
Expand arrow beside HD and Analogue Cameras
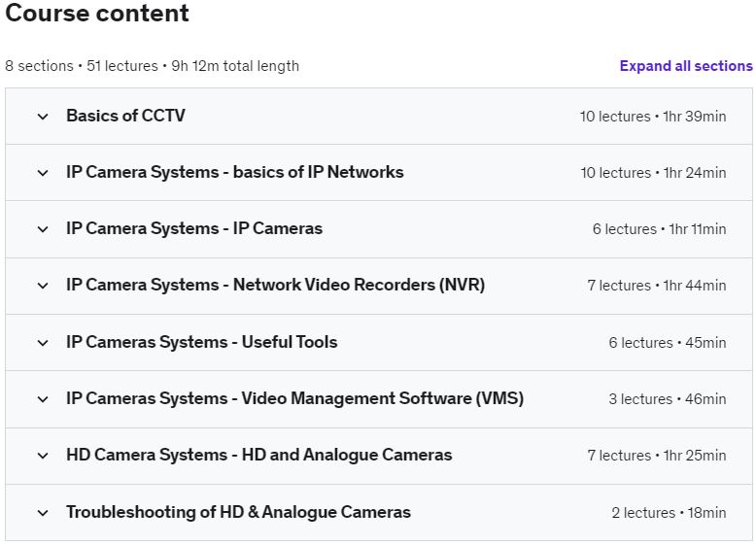click(x=43, y=456)
